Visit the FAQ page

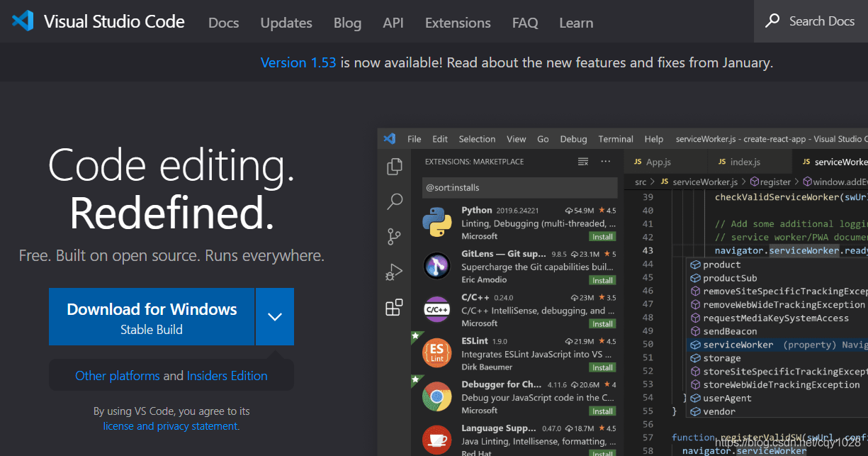[525, 23]
